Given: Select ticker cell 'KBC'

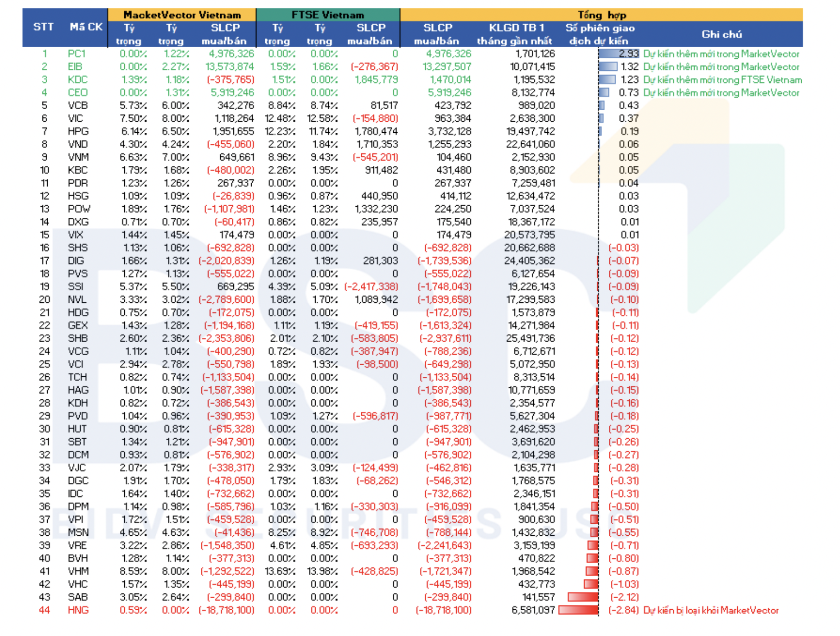Looking at the screenshot, I should (78, 170).
